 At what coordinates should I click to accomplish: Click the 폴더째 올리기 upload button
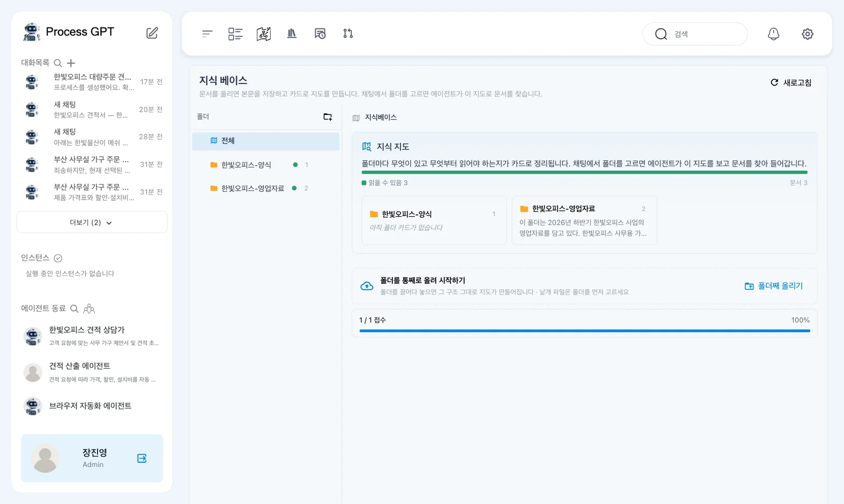[x=774, y=286]
